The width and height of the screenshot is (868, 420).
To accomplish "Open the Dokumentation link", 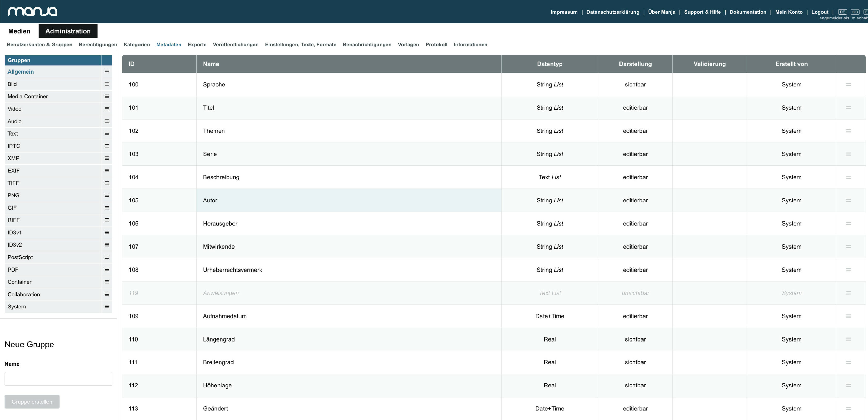I will [x=748, y=12].
